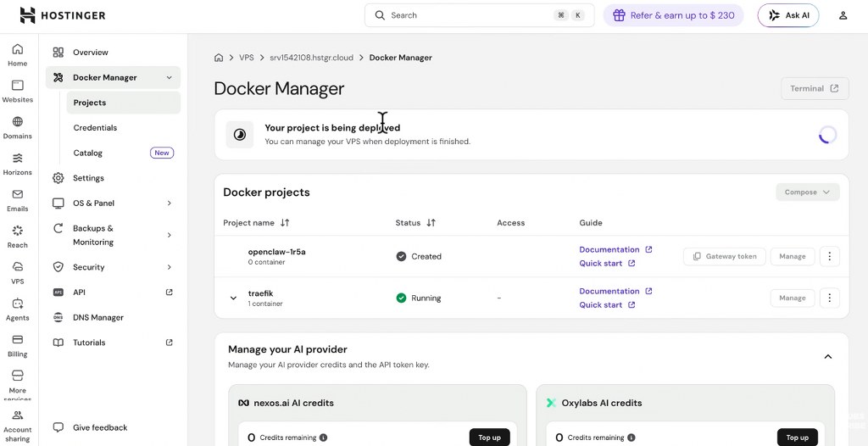Open Quick start link for traefik

pyautogui.click(x=607, y=305)
